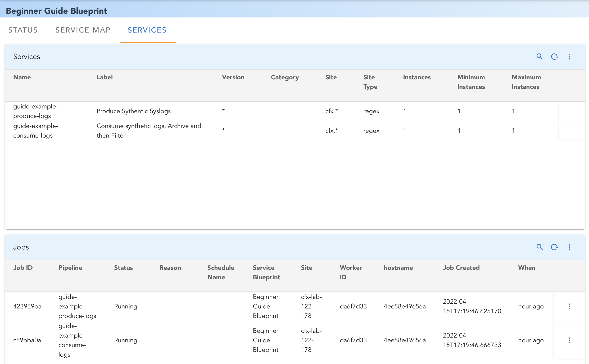
Task: Switch to the SERVICE MAP tab
Action: tap(83, 30)
